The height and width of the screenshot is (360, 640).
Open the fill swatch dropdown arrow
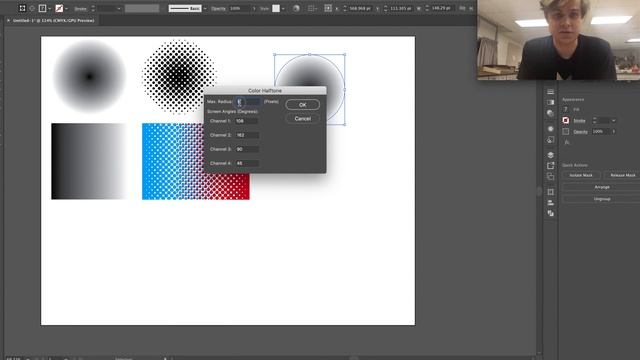click(x=49, y=9)
